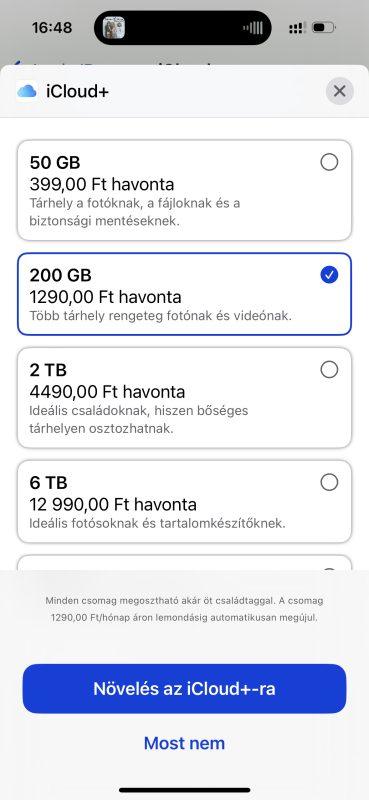Toggle the checked 200 GB radio button
The image size is (369, 800).
[329, 275]
